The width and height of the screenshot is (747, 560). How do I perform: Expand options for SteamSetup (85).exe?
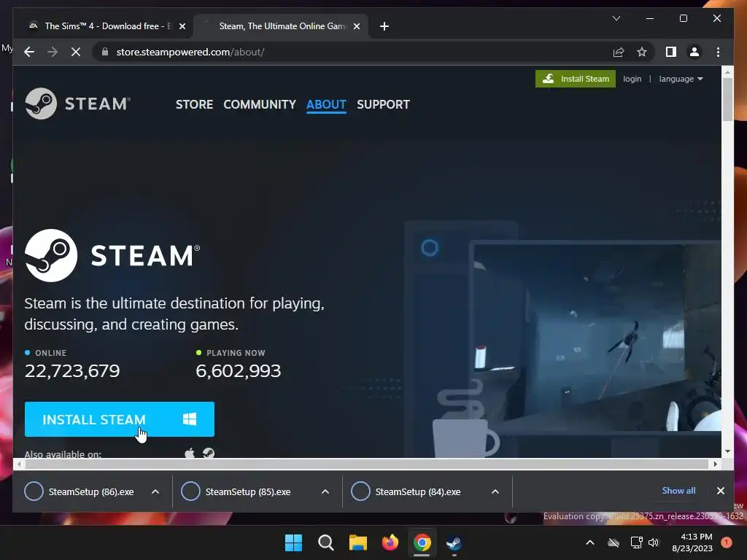(x=325, y=491)
